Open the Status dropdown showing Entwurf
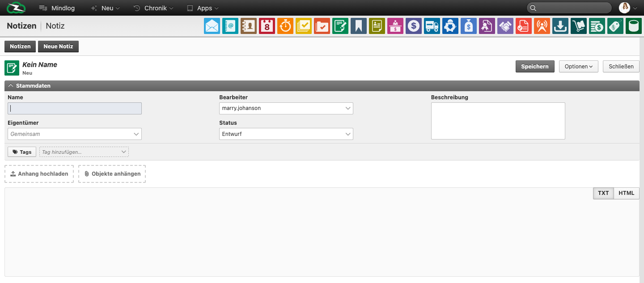Viewport: 644px width, 283px height. [x=286, y=134]
